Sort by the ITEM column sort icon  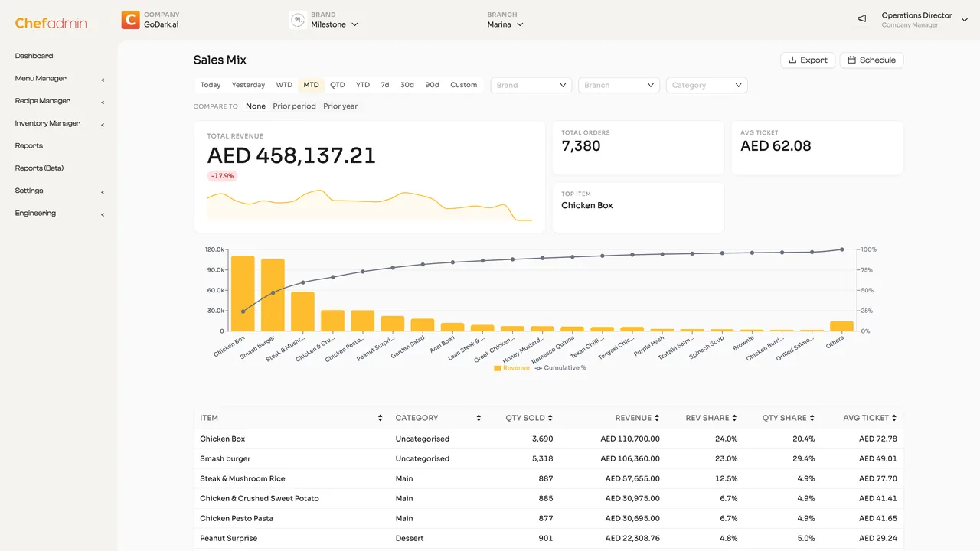click(x=380, y=418)
